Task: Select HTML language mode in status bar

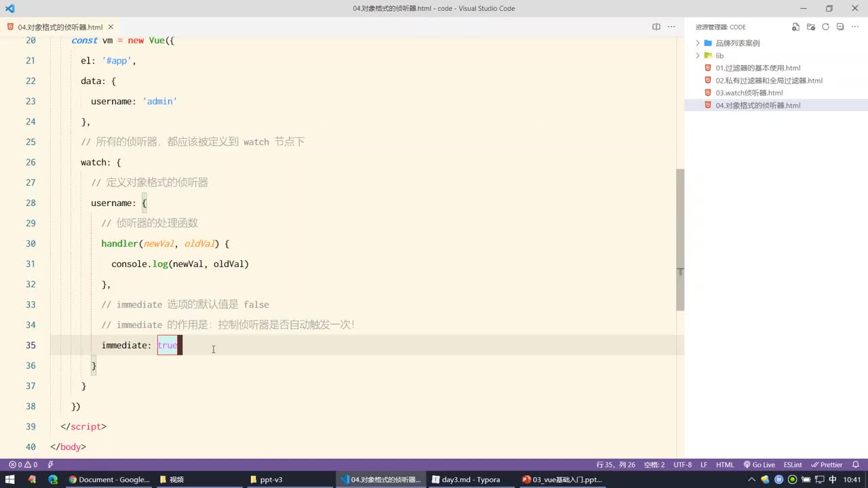Action: pos(725,465)
